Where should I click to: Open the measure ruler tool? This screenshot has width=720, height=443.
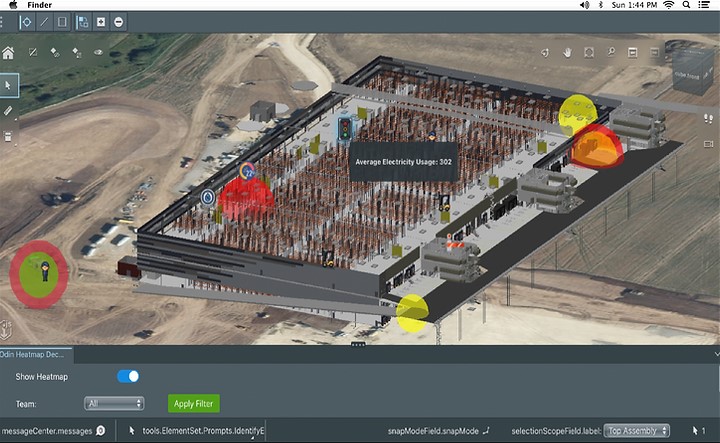click(x=8, y=110)
